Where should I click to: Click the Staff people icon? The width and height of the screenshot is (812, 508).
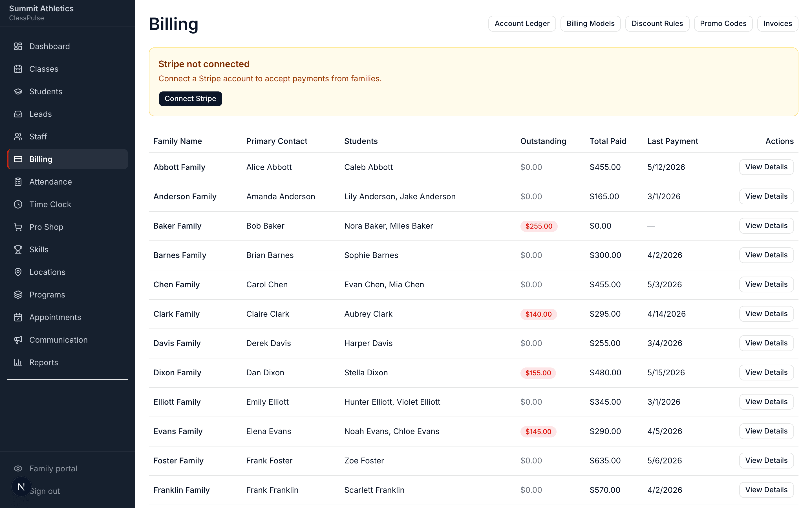[18, 136]
